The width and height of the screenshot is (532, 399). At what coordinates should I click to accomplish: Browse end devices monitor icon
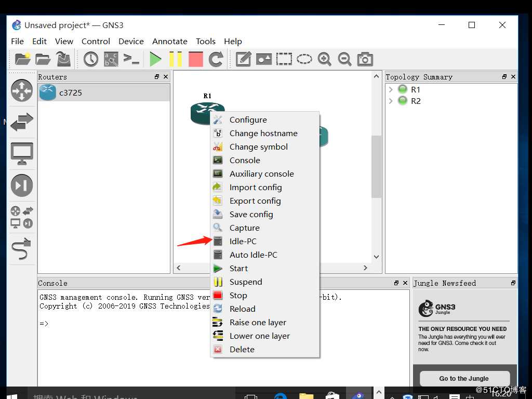[x=22, y=154]
